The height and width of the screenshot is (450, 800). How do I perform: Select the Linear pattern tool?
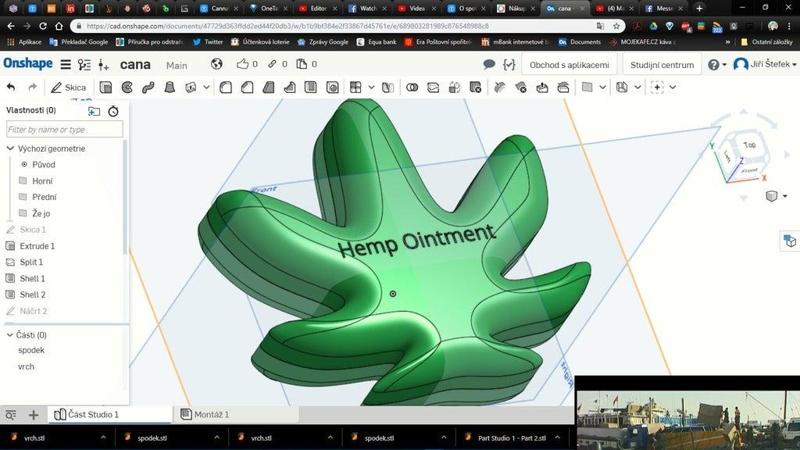(x=356, y=87)
